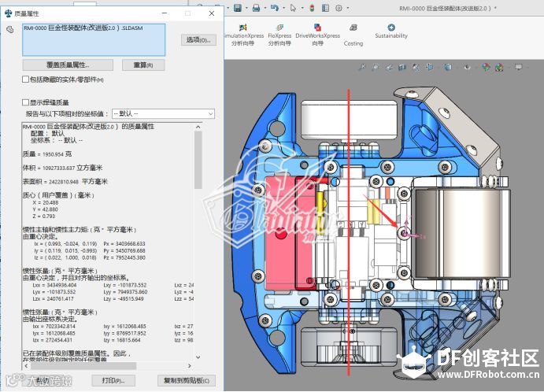Launch FloXpress analysis wizard
This screenshot has width=544, height=392.
pyautogui.click(x=279, y=35)
